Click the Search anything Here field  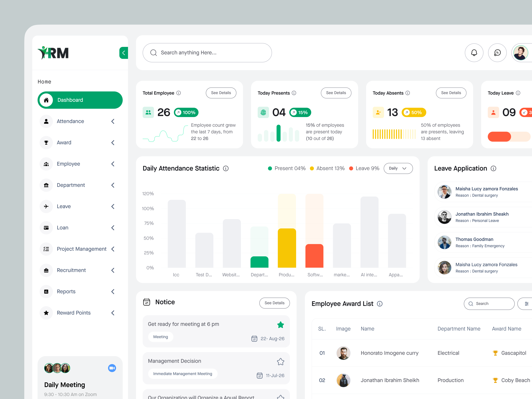pyautogui.click(x=207, y=53)
